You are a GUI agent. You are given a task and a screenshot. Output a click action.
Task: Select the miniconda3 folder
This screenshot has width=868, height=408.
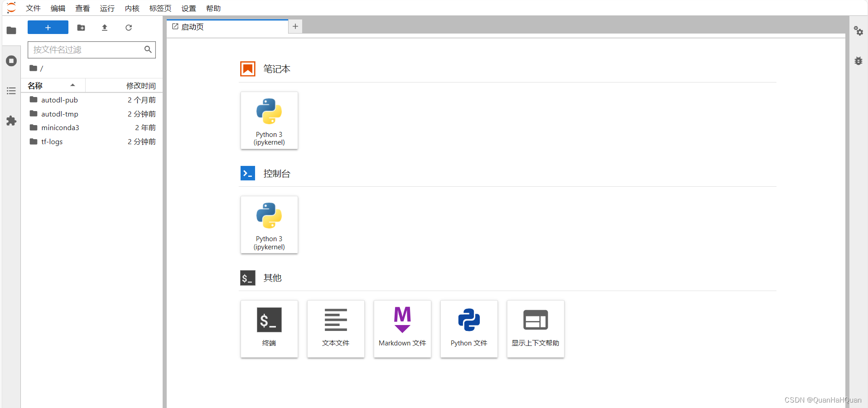point(92,127)
